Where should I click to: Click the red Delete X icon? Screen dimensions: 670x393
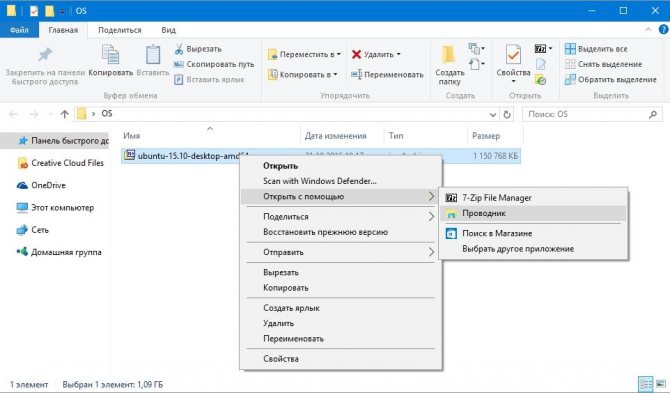pos(356,54)
